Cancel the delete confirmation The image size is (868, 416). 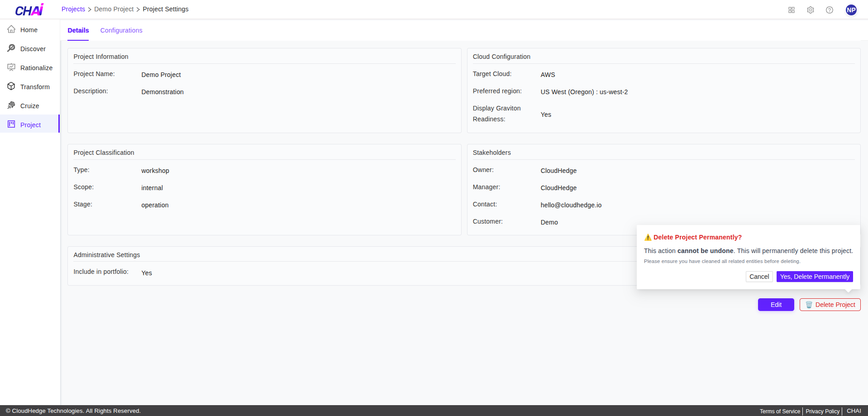[x=759, y=276]
